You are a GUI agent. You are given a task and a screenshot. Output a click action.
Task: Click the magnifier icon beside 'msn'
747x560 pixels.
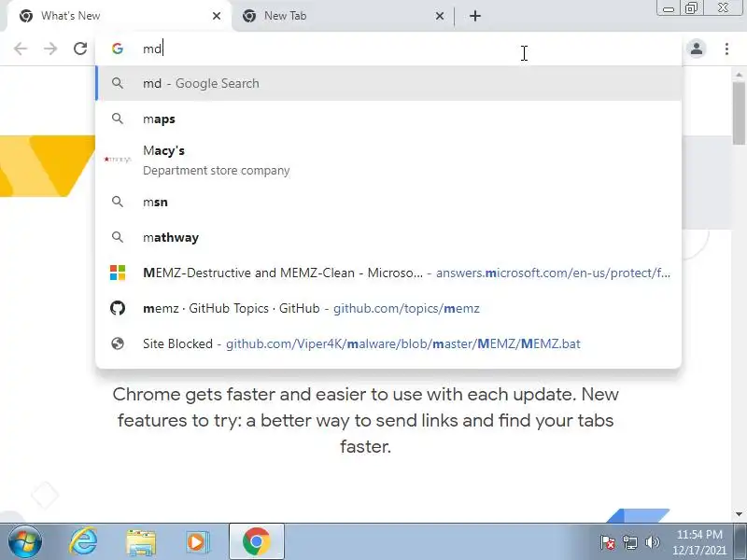coord(118,202)
